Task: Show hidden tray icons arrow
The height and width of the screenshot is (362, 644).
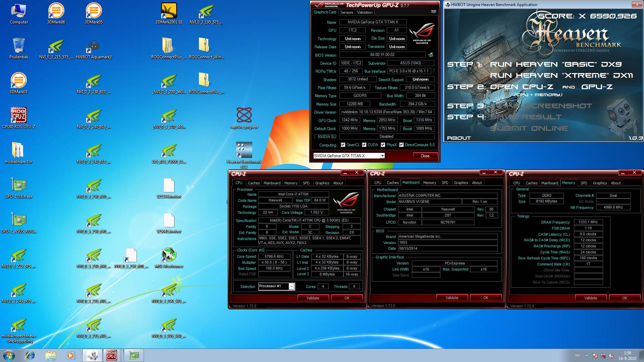Action: 587,356
